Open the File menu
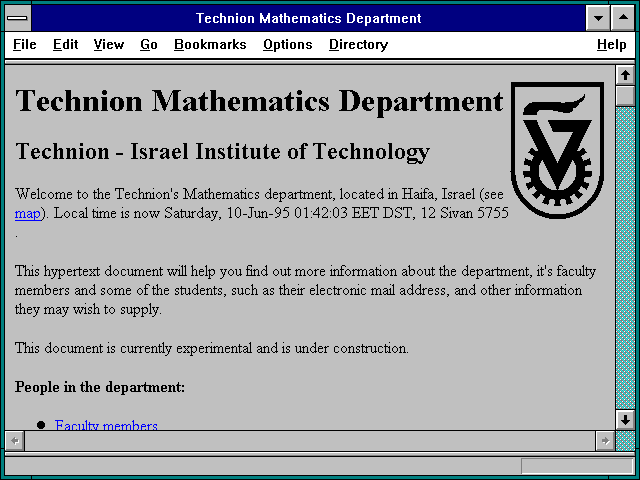The image size is (640, 480). click(x=24, y=44)
